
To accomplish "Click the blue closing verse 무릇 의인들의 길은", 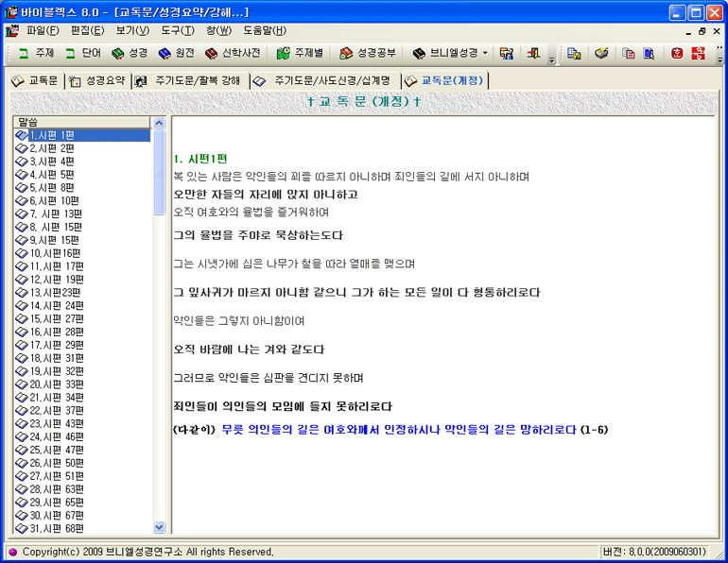I will 399,430.
